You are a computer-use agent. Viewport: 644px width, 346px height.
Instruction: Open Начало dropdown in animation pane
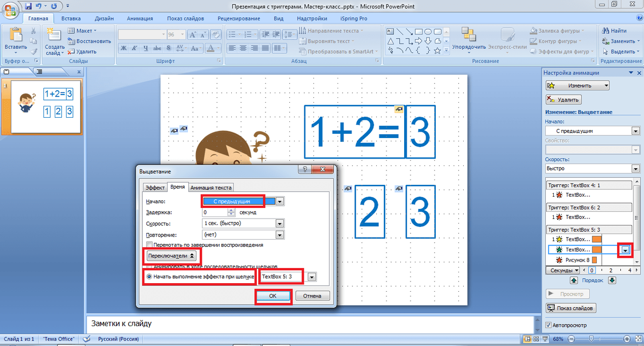click(635, 131)
